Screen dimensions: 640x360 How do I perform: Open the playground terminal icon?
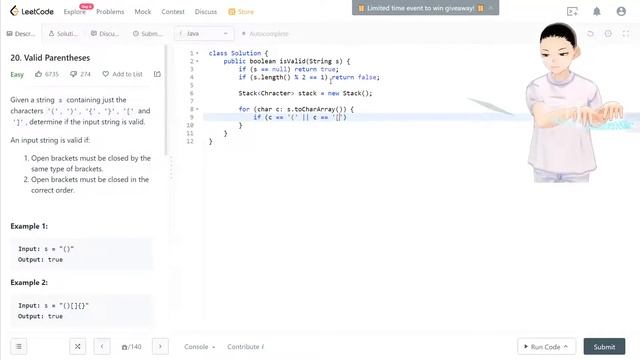pyautogui.click(x=572, y=11)
